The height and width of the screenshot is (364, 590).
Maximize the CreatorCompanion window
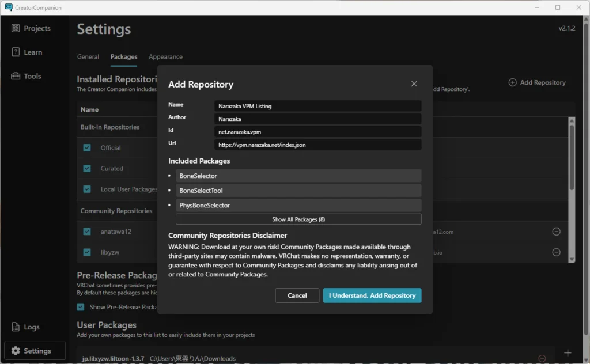tap(558, 7)
